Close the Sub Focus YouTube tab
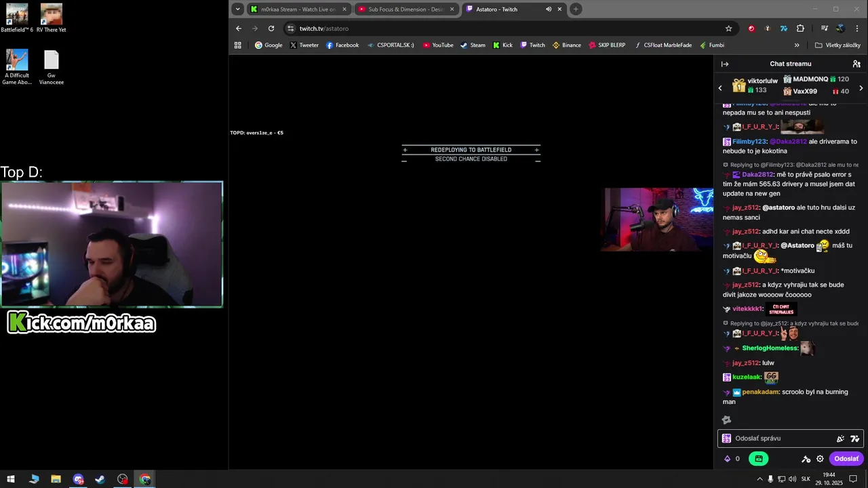868x488 pixels. tap(452, 9)
